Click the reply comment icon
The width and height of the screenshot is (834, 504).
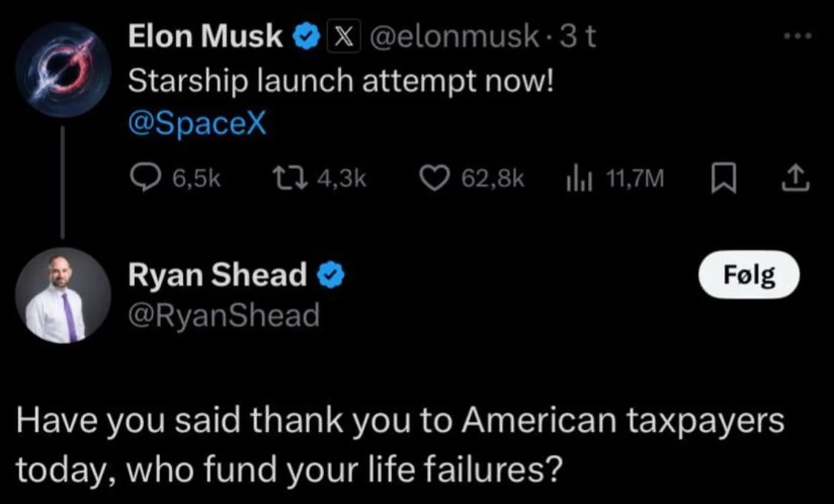pos(142,178)
